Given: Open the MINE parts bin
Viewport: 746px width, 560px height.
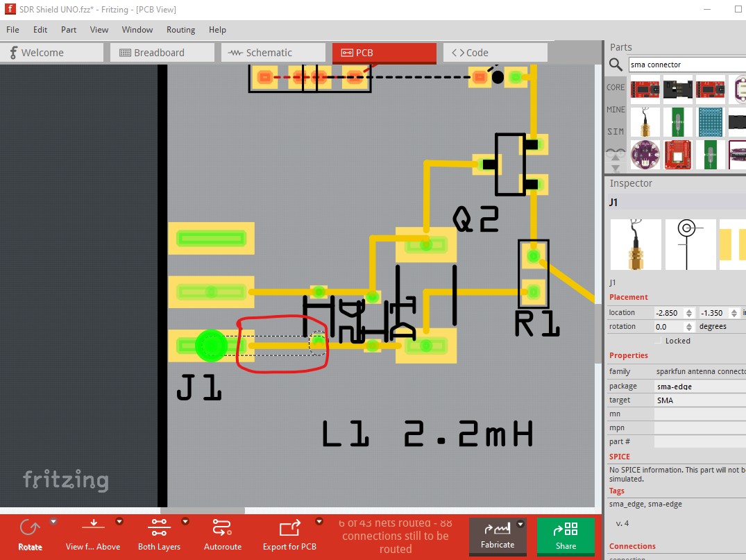Looking at the screenshot, I should (x=615, y=110).
